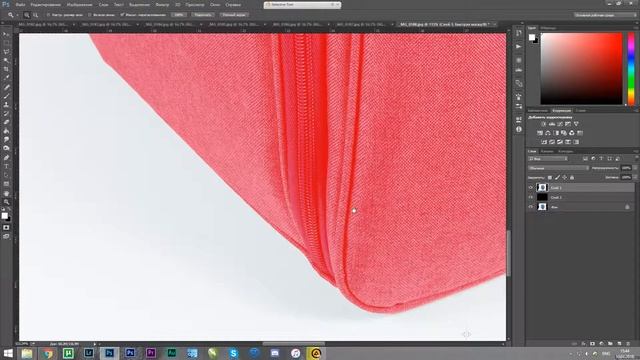
Task: Toggle lock image pixels brush icon
Action: pos(557,178)
